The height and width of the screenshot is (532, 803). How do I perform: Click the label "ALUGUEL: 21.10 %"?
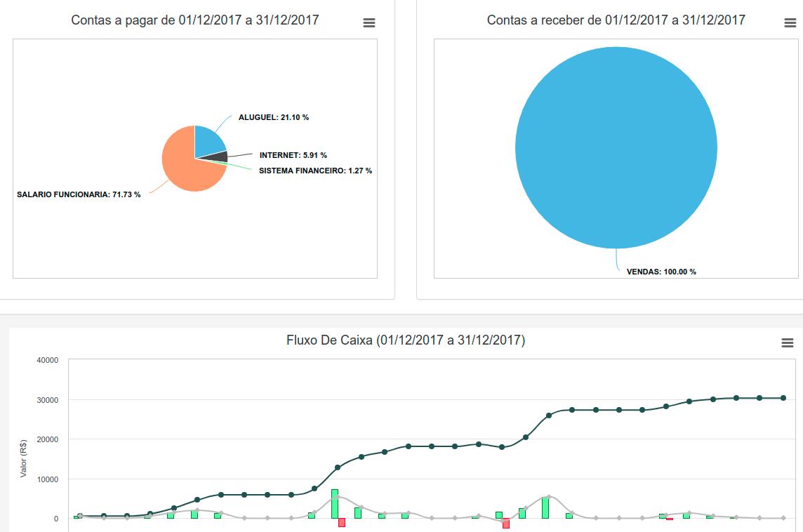click(x=274, y=117)
